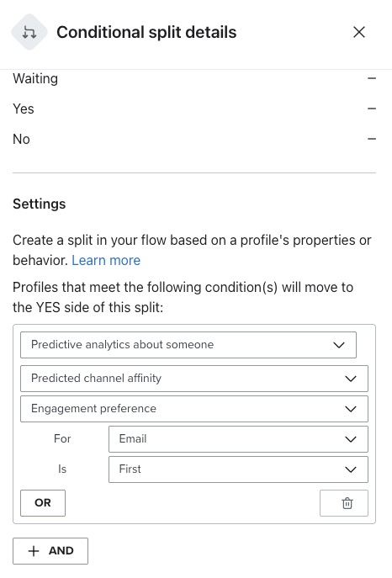Click the dash icon beside No

click(372, 139)
